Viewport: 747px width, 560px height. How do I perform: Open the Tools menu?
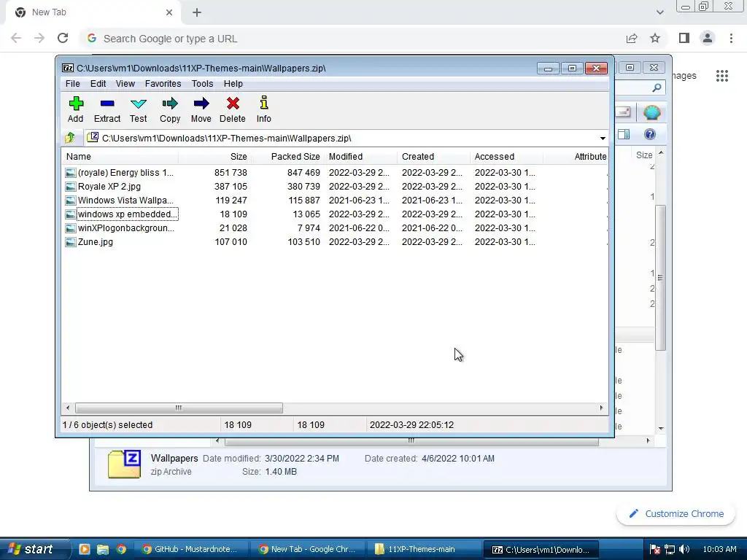pos(203,84)
